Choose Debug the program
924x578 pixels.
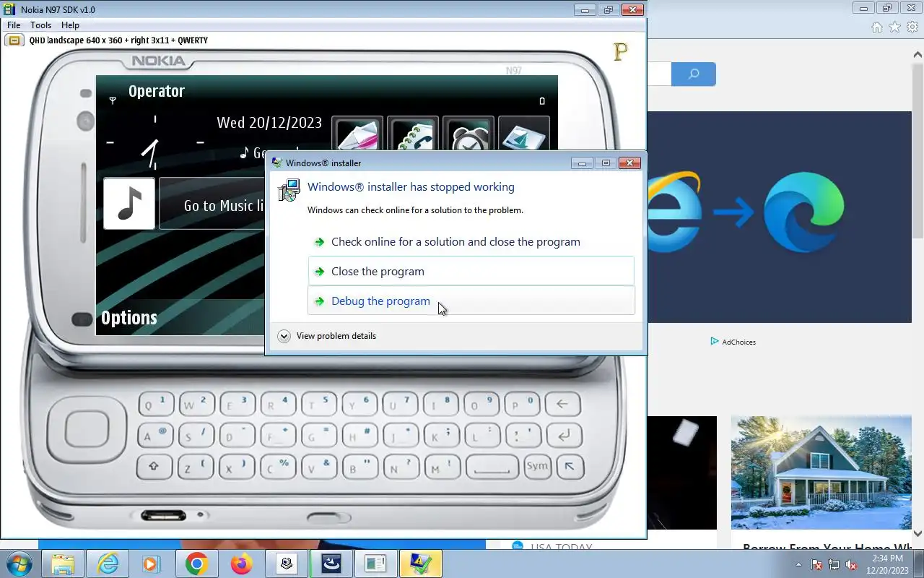[x=471, y=301]
